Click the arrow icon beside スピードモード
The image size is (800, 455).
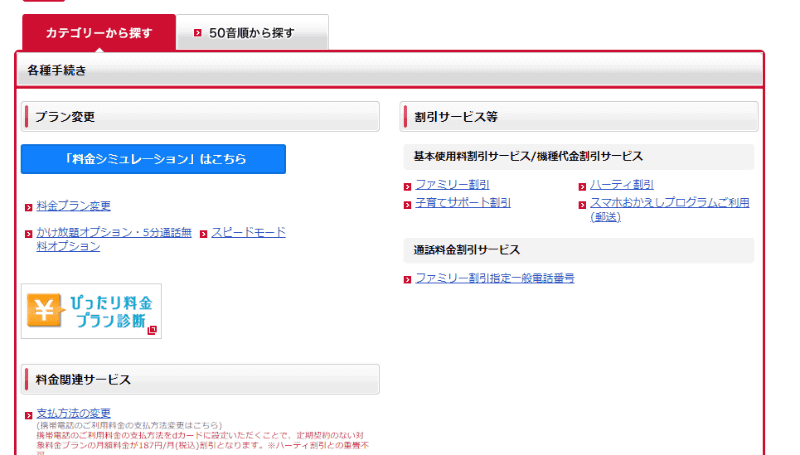point(204,234)
